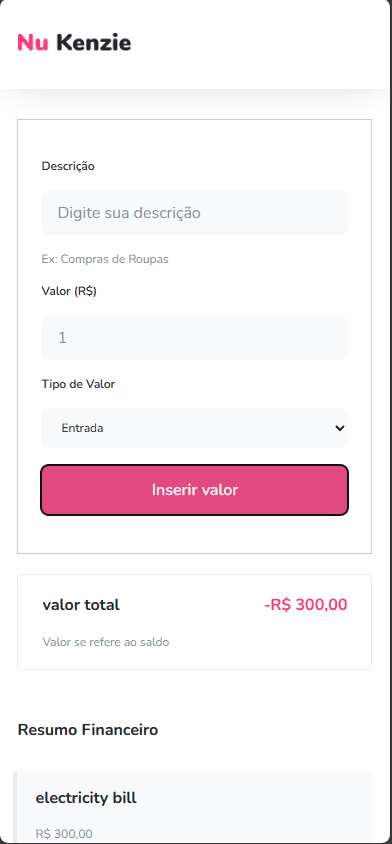Click the Descrição label
Image resolution: width=392 pixels, height=844 pixels.
coord(68,166)
